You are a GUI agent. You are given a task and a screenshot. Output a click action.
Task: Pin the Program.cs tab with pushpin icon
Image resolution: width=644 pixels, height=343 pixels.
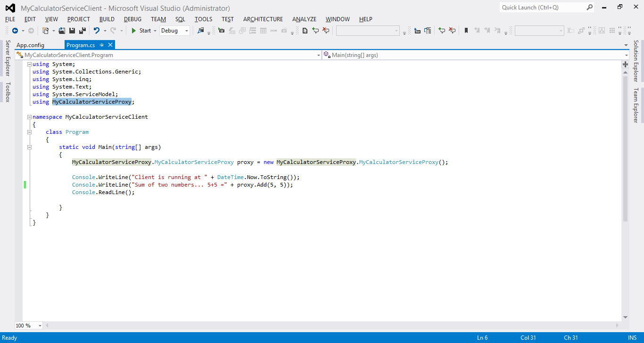click(x=102, y=45)
